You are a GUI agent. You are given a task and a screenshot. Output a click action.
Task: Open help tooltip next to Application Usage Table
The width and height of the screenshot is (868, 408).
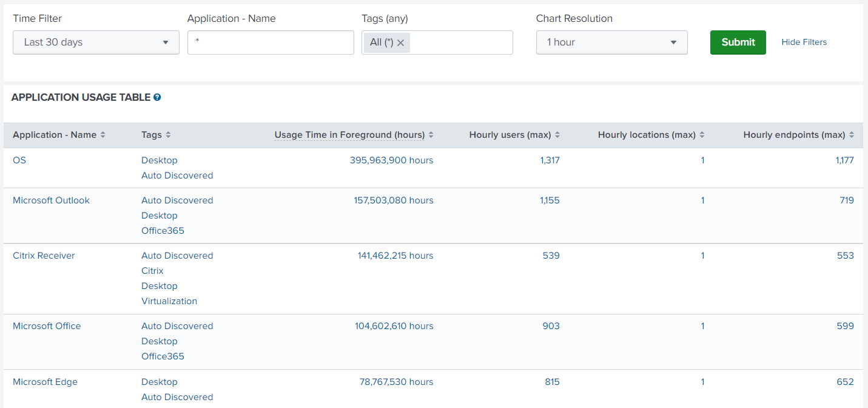pyautogui.click(x=157, y=97)
